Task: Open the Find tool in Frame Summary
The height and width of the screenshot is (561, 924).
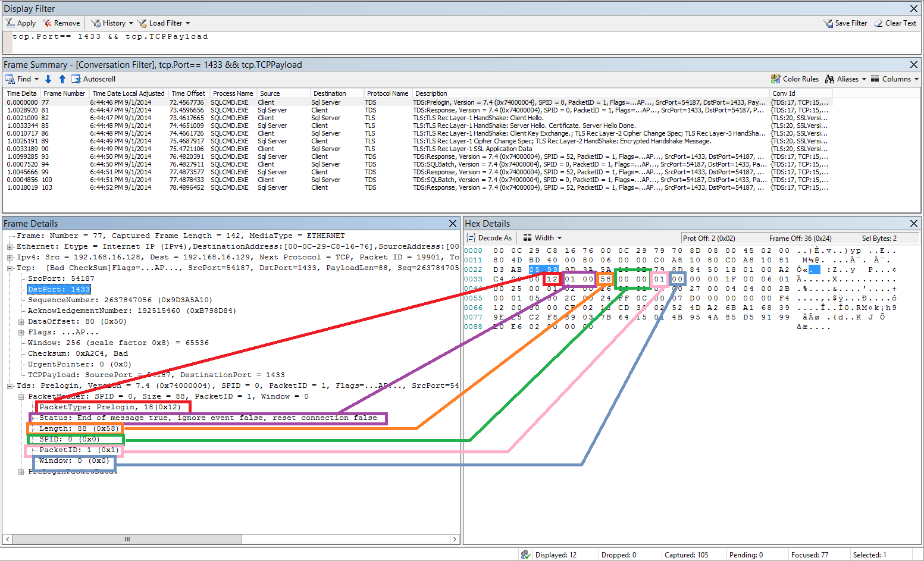Action: [x=22, y=78]
